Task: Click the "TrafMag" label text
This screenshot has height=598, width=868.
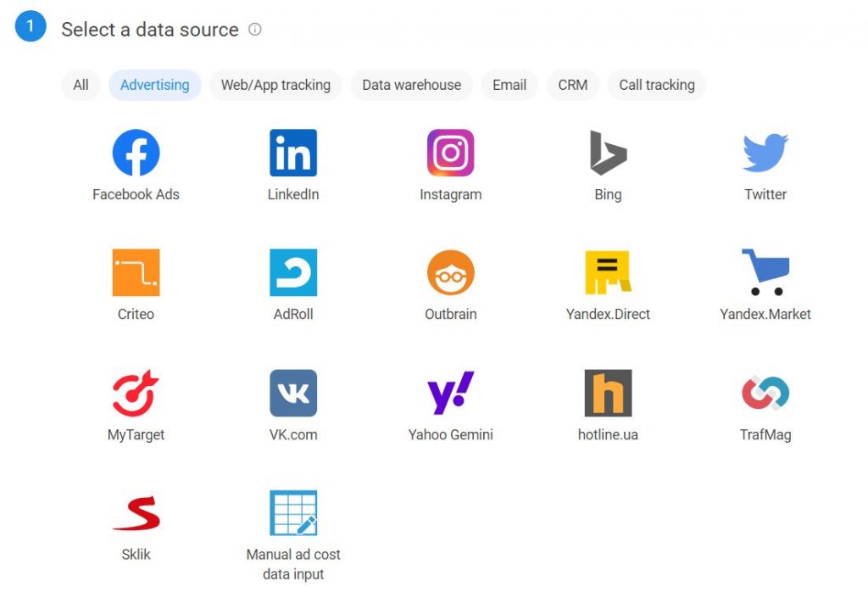Action: [765, 434]
